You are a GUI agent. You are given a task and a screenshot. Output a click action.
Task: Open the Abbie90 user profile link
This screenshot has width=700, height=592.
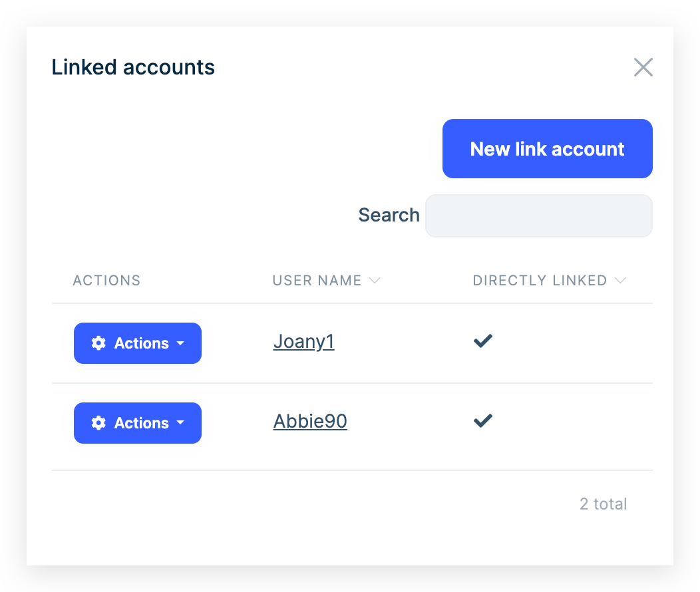coord(310,420)
